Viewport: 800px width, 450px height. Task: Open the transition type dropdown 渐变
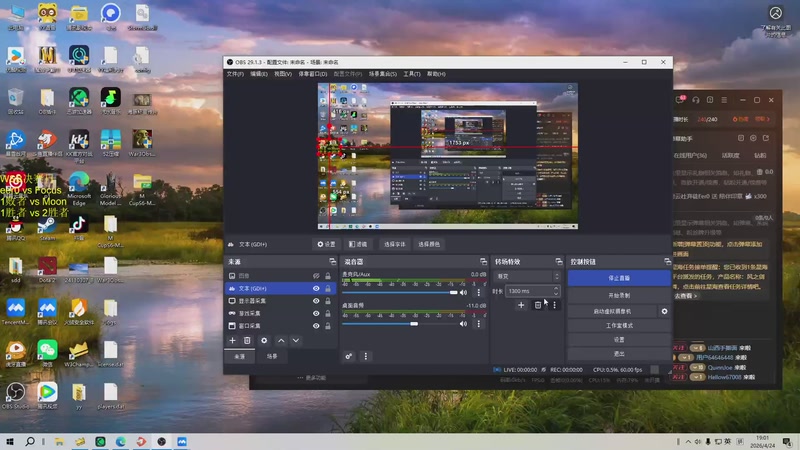pos(527,276)
